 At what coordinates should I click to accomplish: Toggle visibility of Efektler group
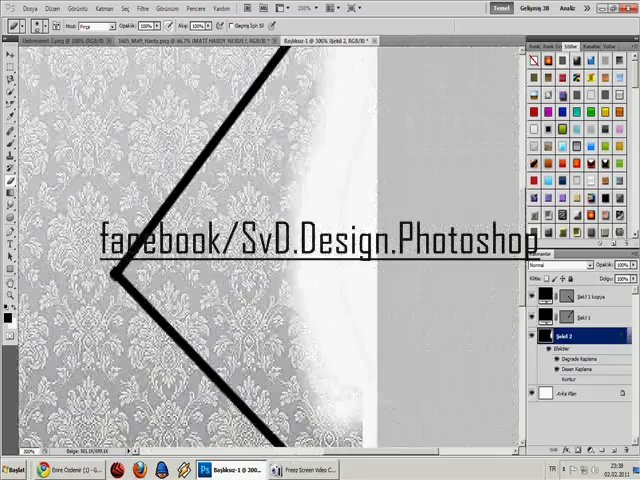(x=549, y=349)
